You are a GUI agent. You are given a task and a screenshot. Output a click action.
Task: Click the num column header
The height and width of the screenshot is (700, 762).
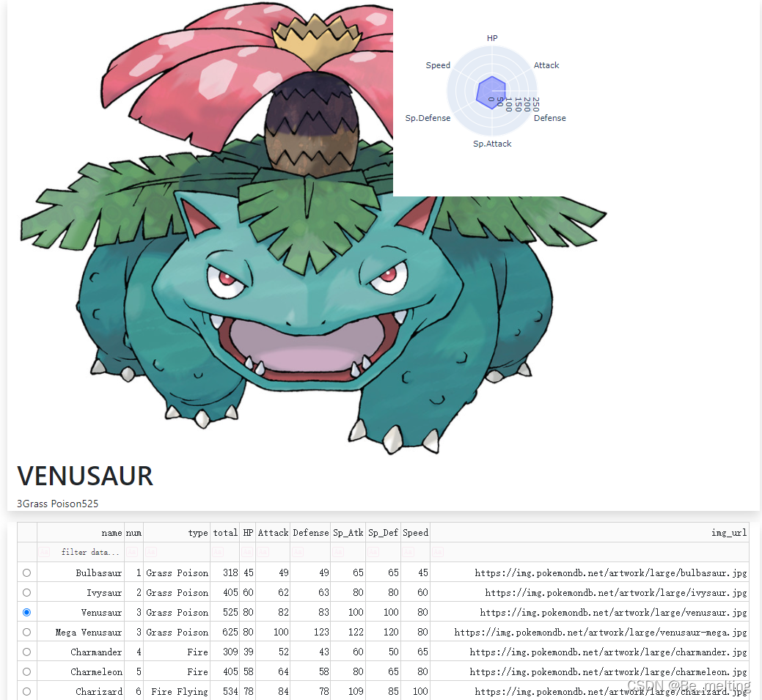tap(133, 533)
